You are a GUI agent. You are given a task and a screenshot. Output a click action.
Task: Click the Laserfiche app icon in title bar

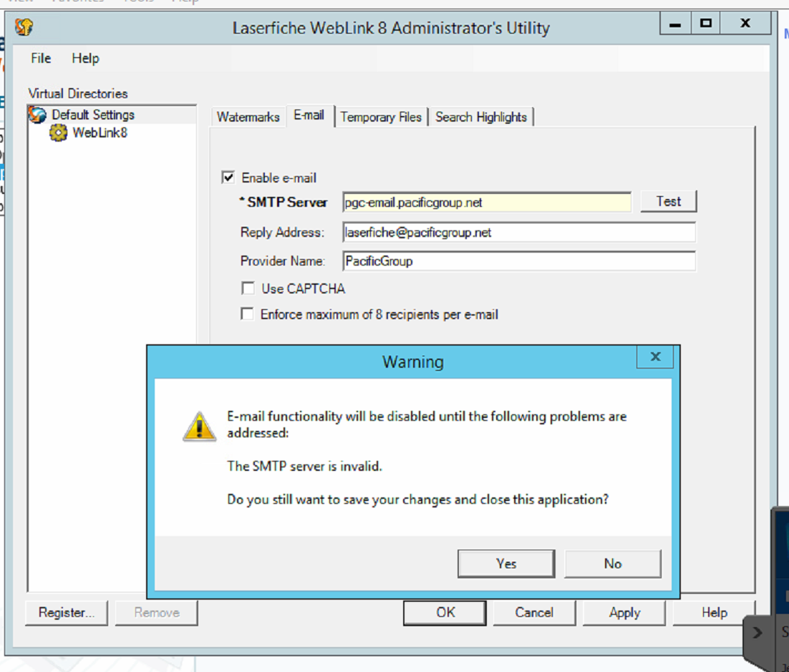click(x=24, y=26)
